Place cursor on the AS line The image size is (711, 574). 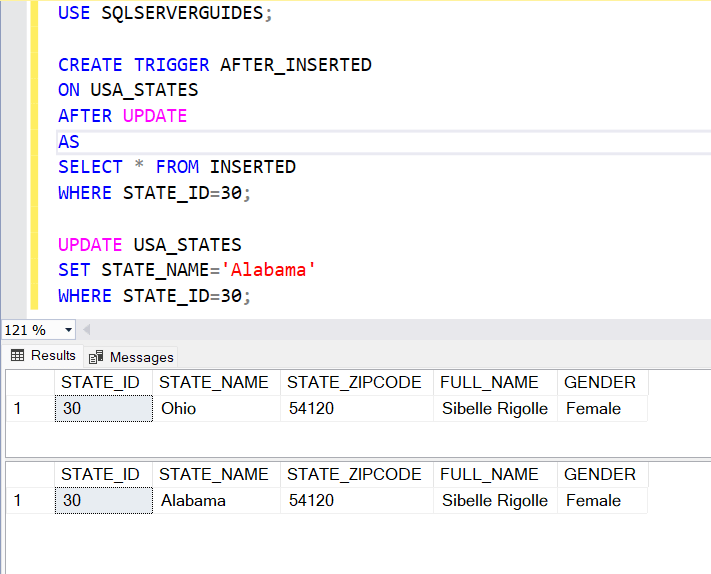click(69, 142)
